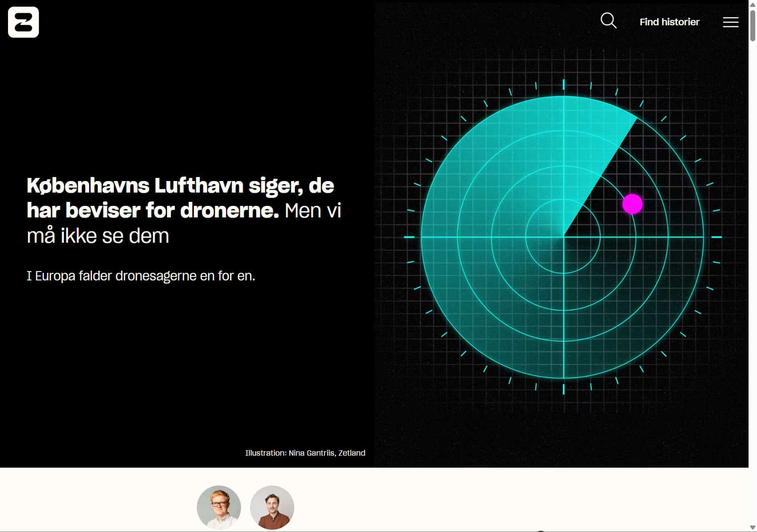The height and width of the screenshot is (532, 757).
Task: Click the illustration credit for Nina Gantriis
Action: [305, 453]
